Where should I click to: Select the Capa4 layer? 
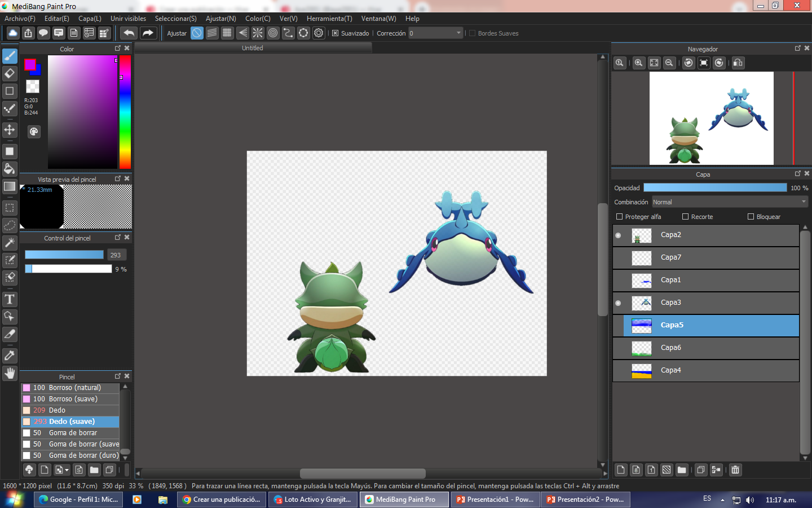point(706,371)
